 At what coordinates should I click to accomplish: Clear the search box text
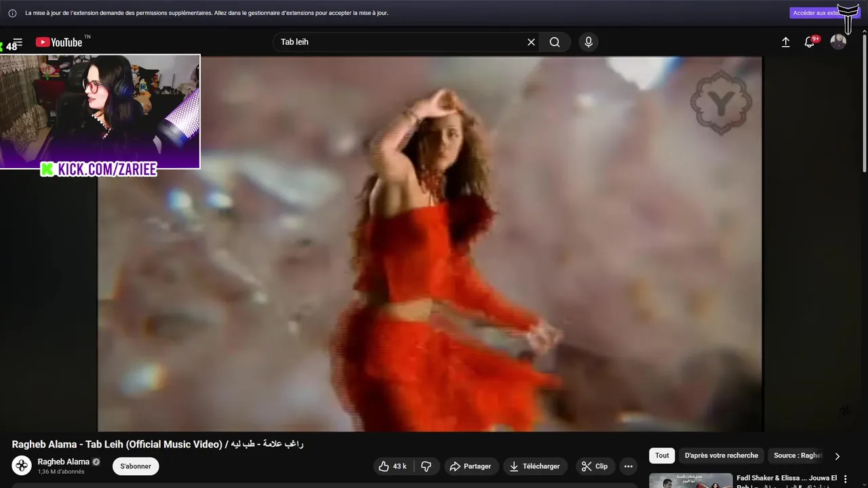531,42
